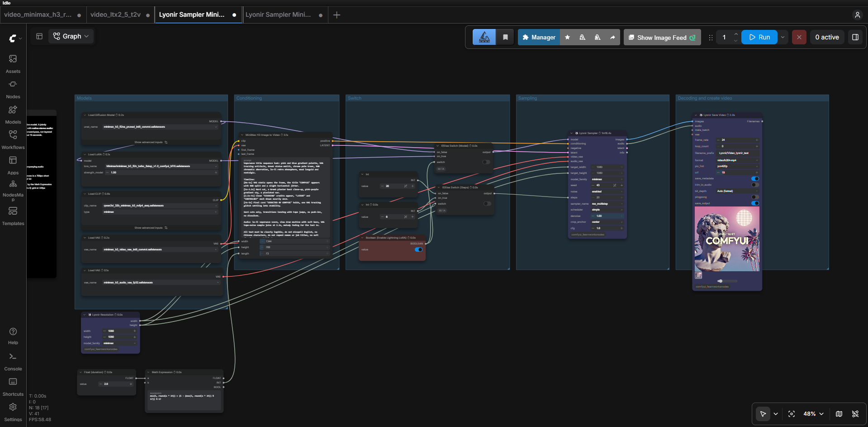
Task: Add a new workflow tab
Action: [337, 15]
